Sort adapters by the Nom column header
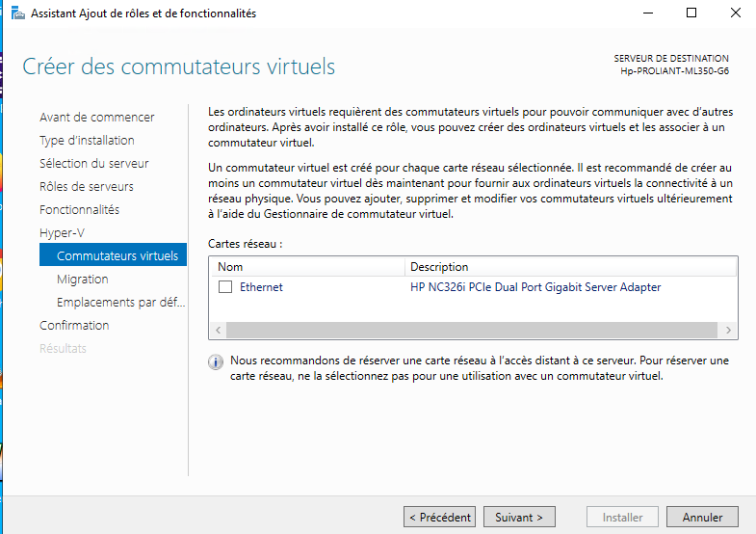 (x=308, y=267)
